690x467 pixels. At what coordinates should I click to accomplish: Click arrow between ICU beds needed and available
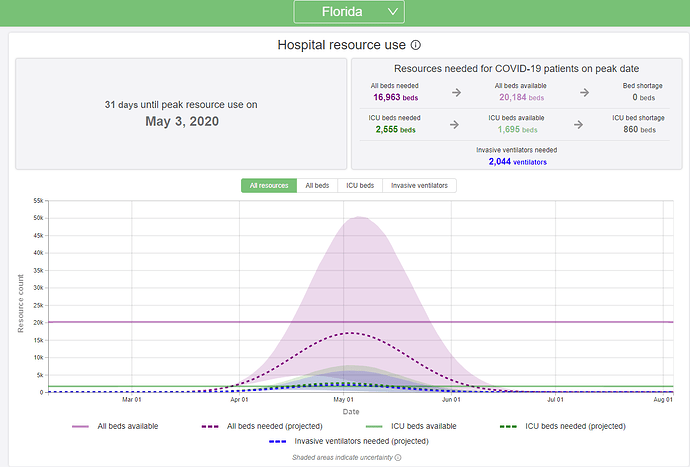[x=456, y=125]
